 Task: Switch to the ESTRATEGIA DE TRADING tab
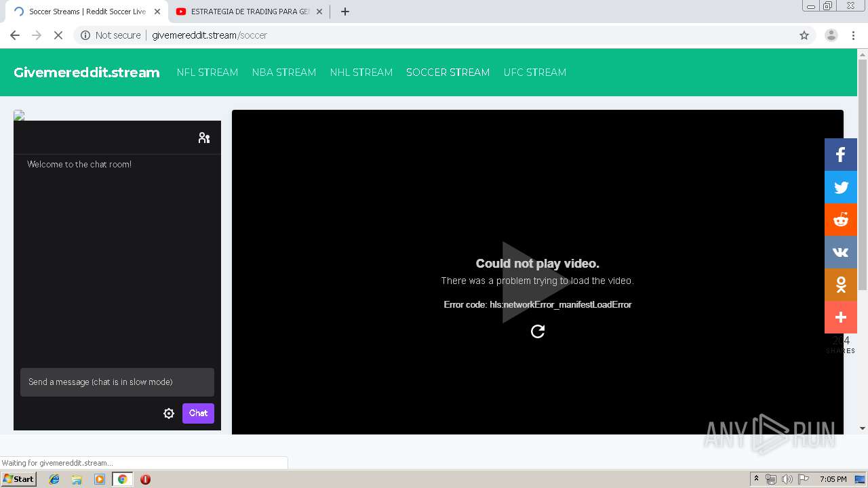249,12
